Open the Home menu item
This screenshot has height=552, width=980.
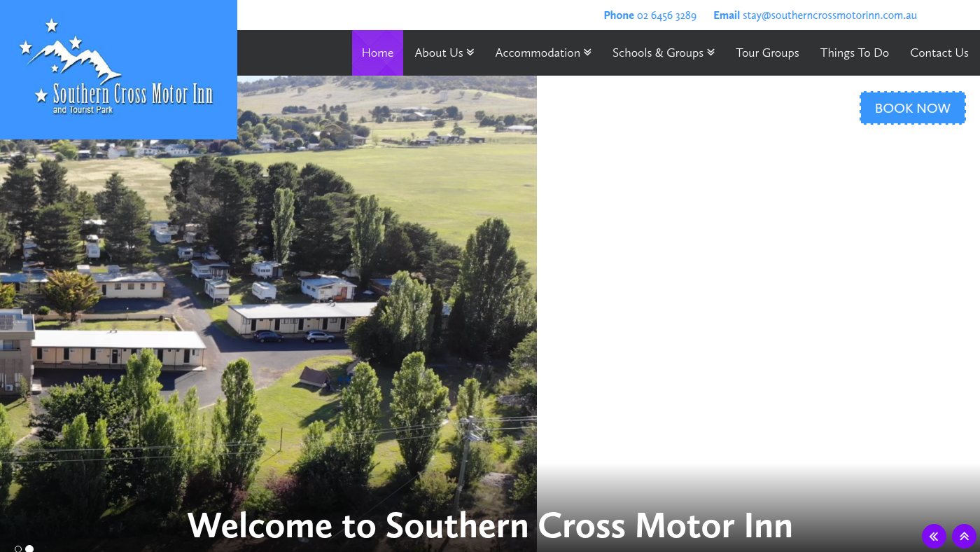[377, 53]
